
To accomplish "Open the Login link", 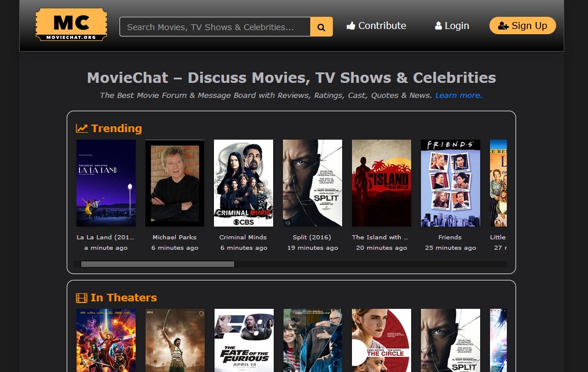I will pyautogui.click(x=452, y=26).
